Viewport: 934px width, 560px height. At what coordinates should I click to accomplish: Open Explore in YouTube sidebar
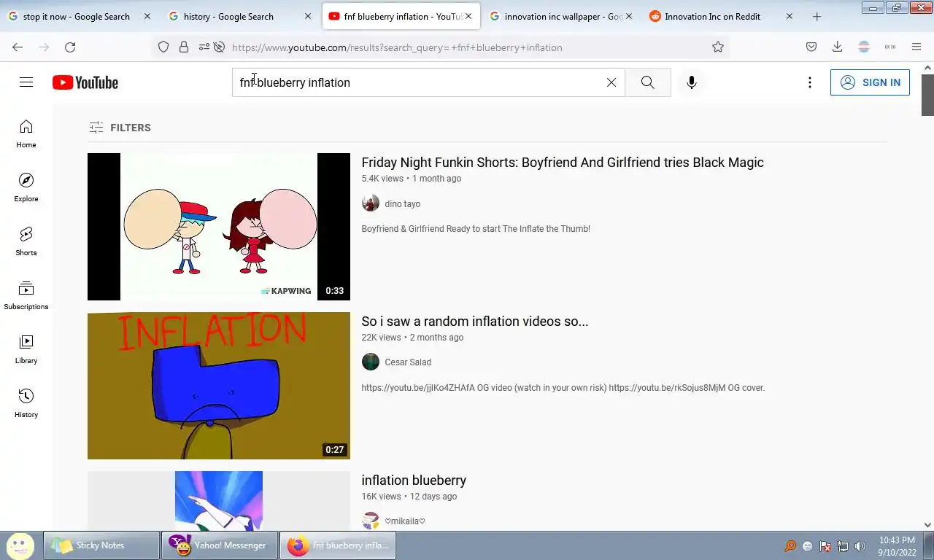pyautogui.click(x=26, y=188)
